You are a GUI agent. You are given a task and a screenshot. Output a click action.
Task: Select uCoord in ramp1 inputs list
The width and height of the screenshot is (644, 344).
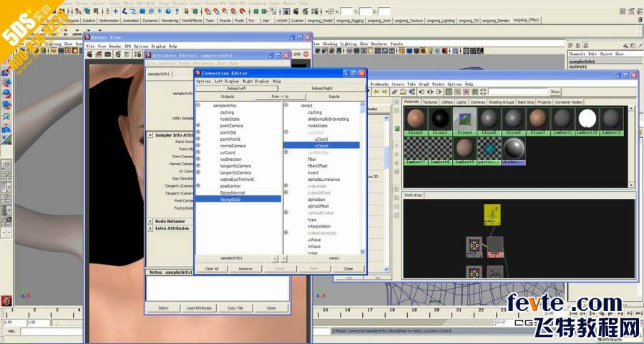pos(321,139)
